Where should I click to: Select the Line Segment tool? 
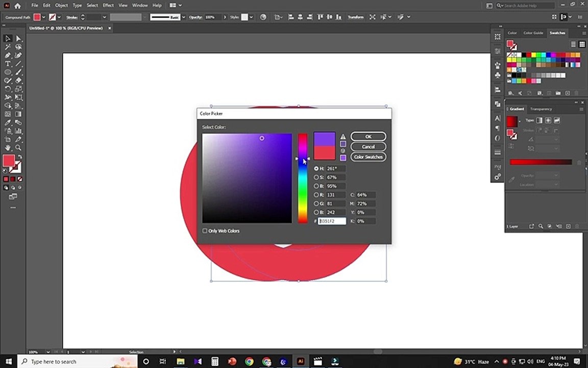pos(18,64)
